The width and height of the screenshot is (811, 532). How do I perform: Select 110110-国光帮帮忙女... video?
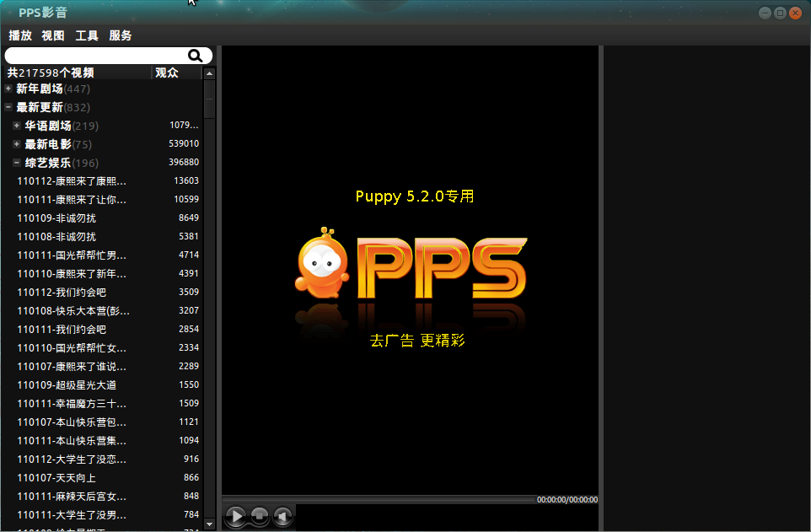pyautogui.click(x=72, y=348)
